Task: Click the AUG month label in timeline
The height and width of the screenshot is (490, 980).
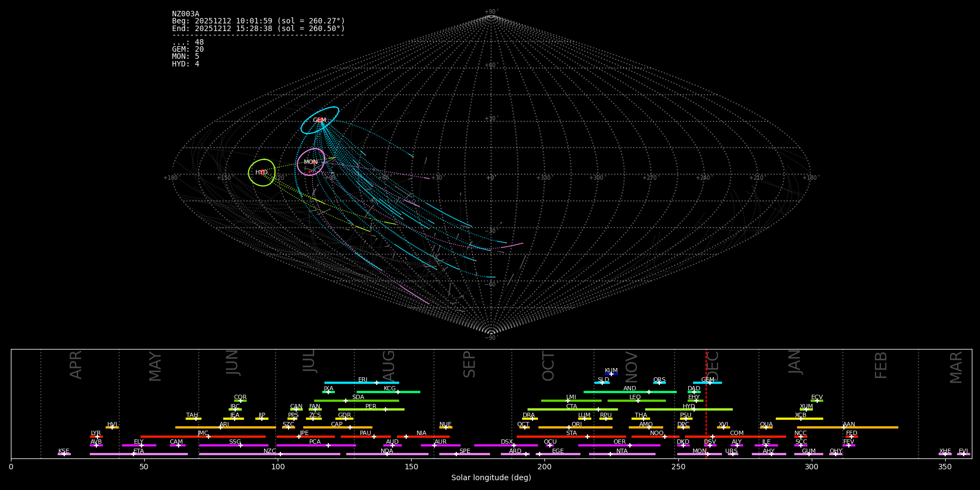Action: pyautogui.click(x=389, y=364)
